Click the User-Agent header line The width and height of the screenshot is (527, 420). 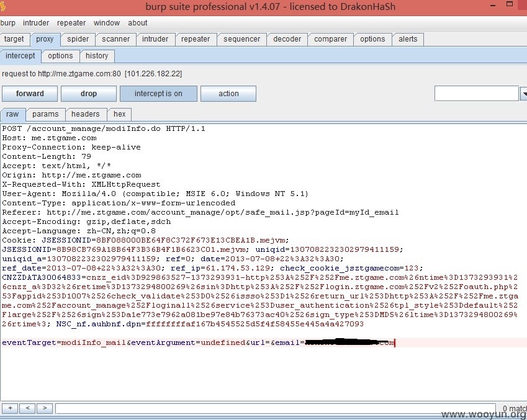point(155,194)
